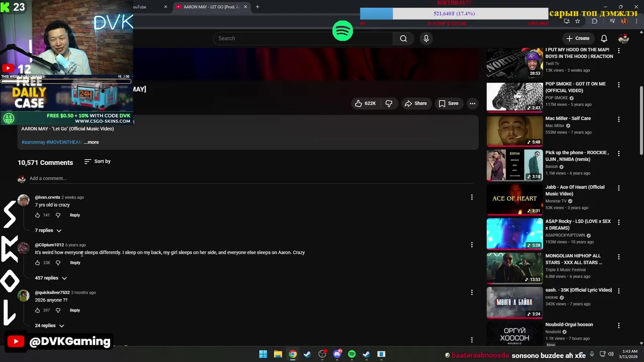Bookmark this page with star icon

click(x=578, y=21)
